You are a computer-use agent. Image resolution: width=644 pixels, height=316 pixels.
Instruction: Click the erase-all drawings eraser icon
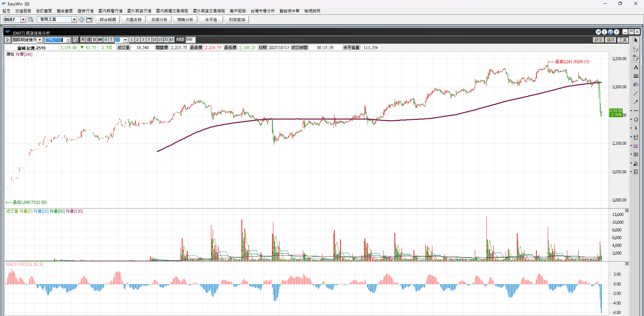(x=636, y=58)
